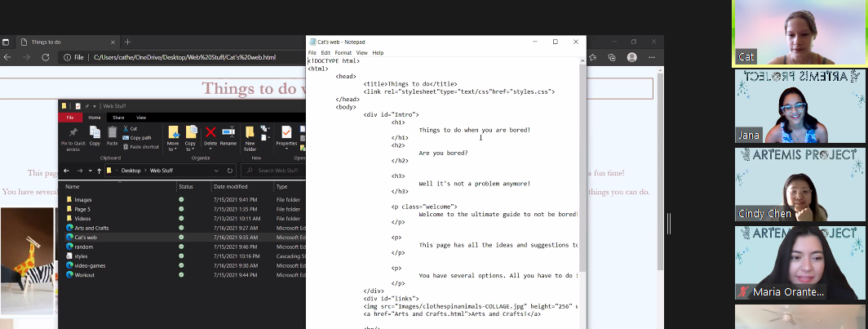Select the Home ribbon tab in Explorer
868x329 pixels.
tap(95, 118)
